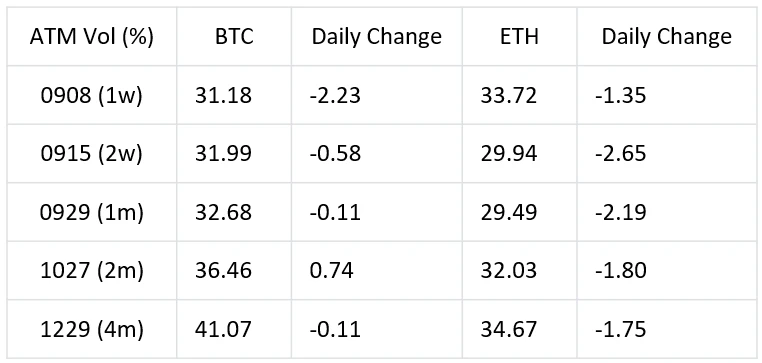The image size is (762, 363).
Task: Click the ATM Vol (%) header cell
Action: (x=91, y=37)
